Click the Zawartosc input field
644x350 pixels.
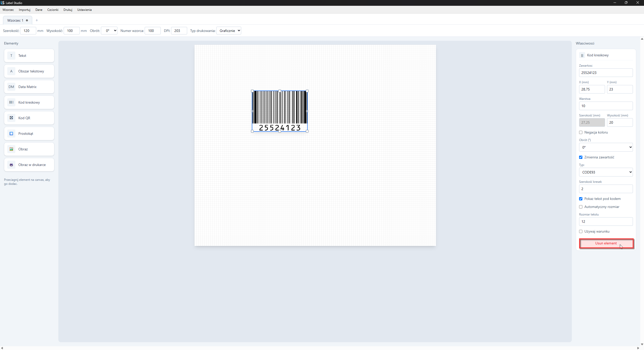(606, 73)
